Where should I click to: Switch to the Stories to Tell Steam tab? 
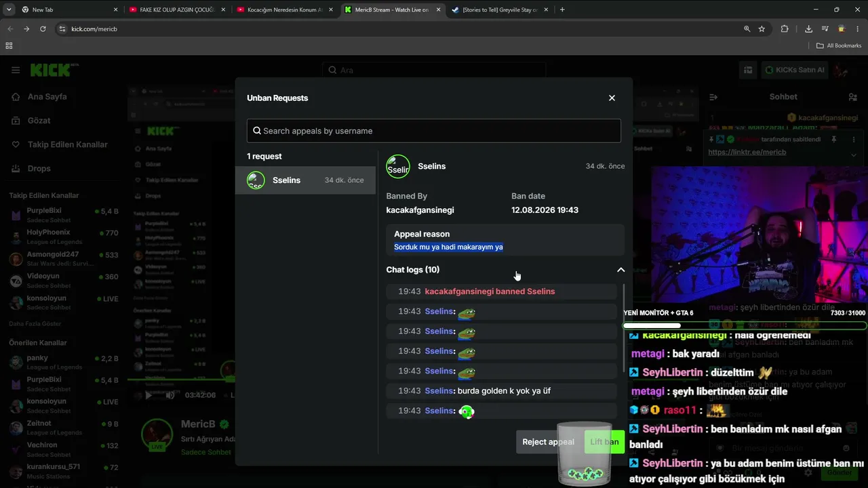(500, 9)
